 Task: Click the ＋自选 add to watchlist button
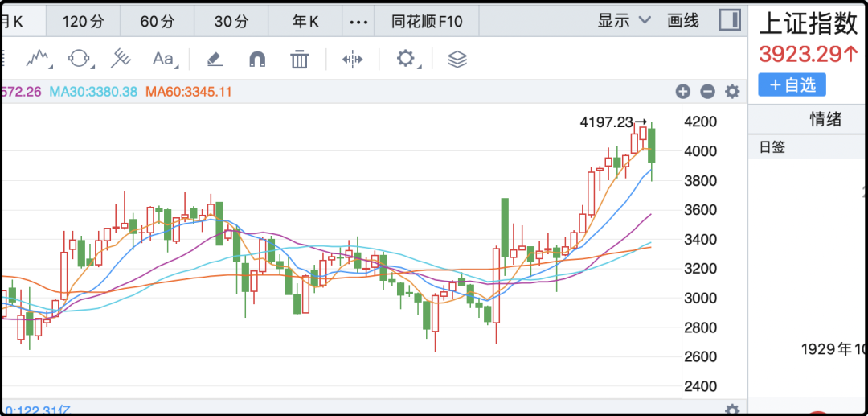tap(792, 84)
